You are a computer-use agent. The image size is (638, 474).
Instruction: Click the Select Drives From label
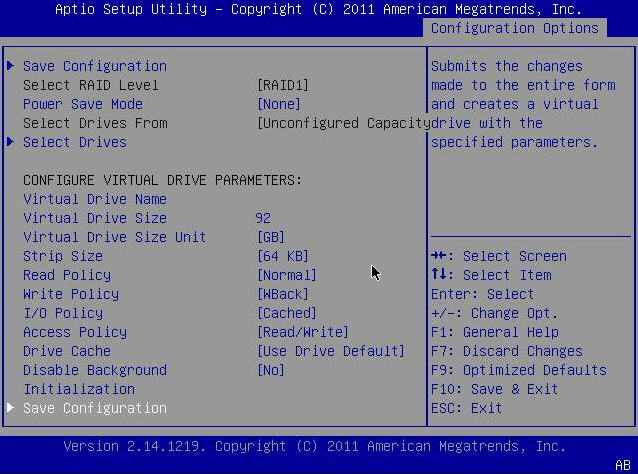pos(95,123)
